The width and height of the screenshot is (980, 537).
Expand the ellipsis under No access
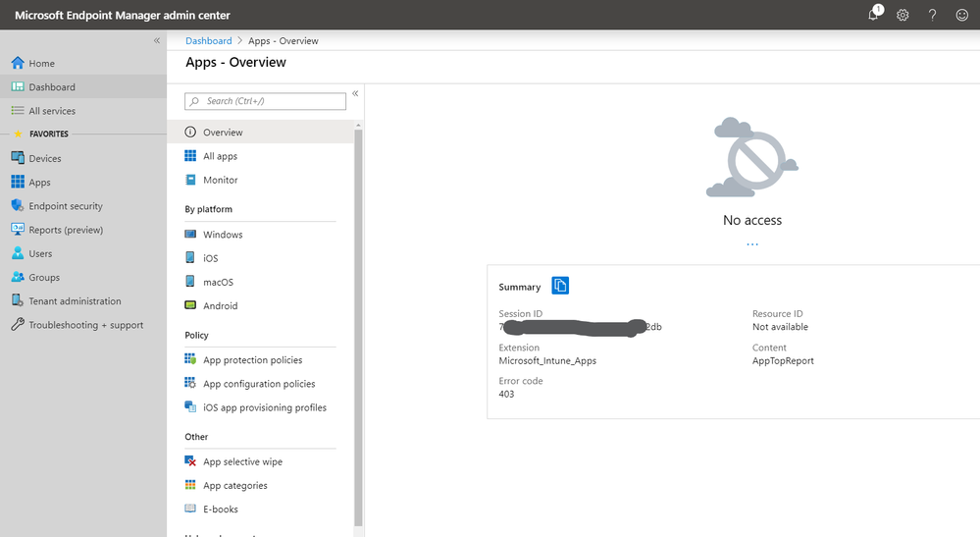point(752,244)
